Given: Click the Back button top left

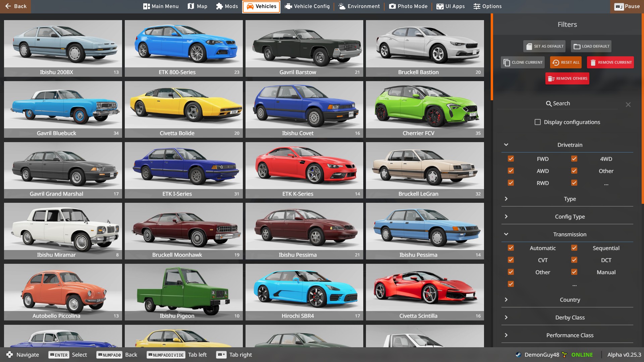Looking at the screenshot, I should 15,6.
